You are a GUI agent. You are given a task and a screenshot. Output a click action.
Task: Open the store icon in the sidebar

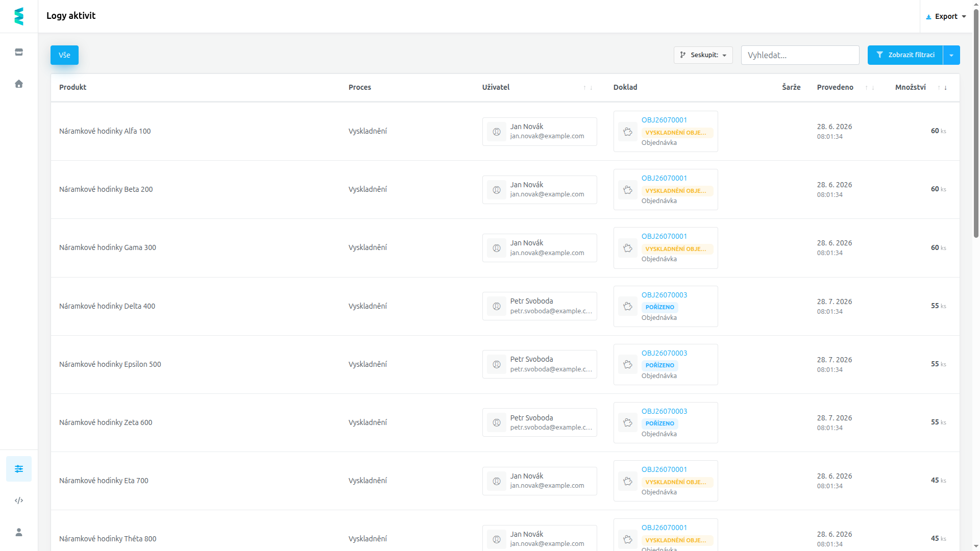coord(19,52)
